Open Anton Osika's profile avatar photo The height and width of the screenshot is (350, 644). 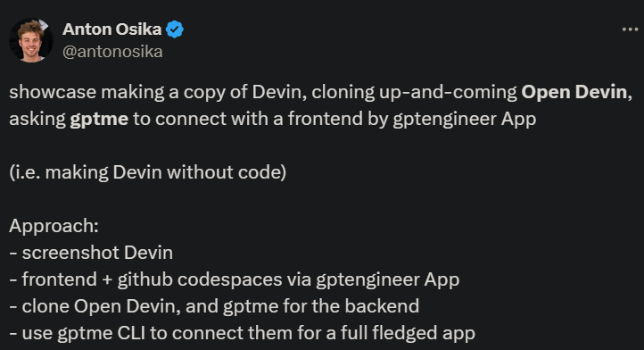31,40
